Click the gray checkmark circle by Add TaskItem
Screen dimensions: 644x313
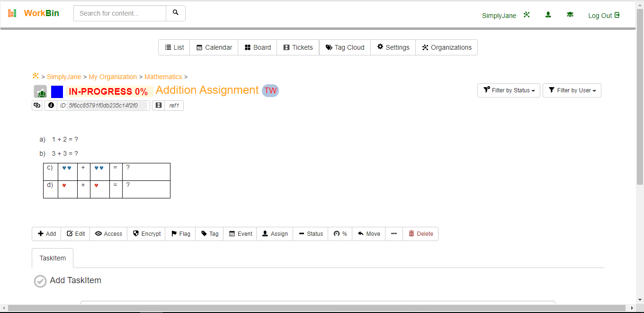pos(40,281)
